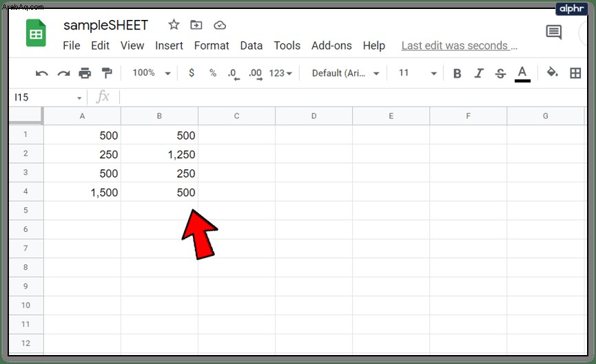Open the fill color picker
596x364 pixels.
[552, 72]
